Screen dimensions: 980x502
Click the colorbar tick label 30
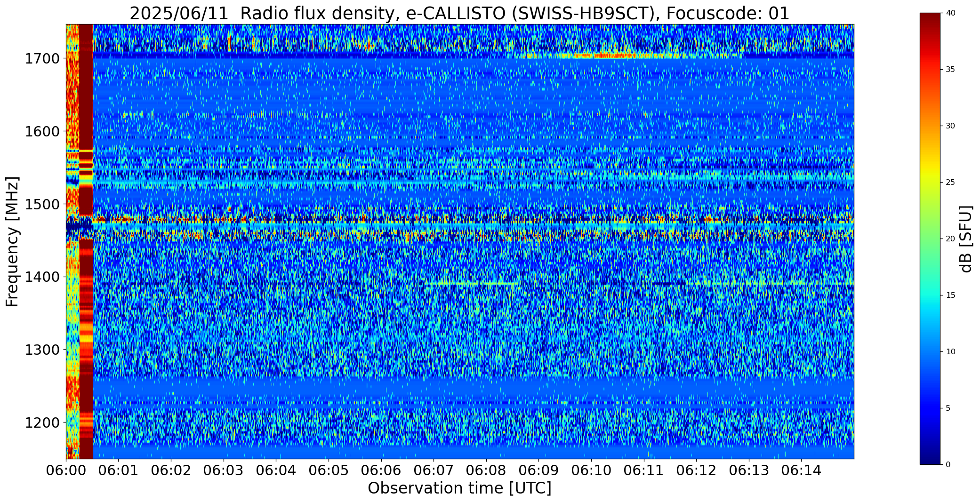[950, 126]
